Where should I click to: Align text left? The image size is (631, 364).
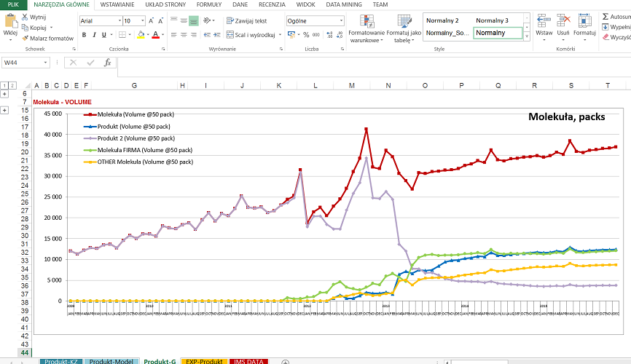(x=174, y=35)
